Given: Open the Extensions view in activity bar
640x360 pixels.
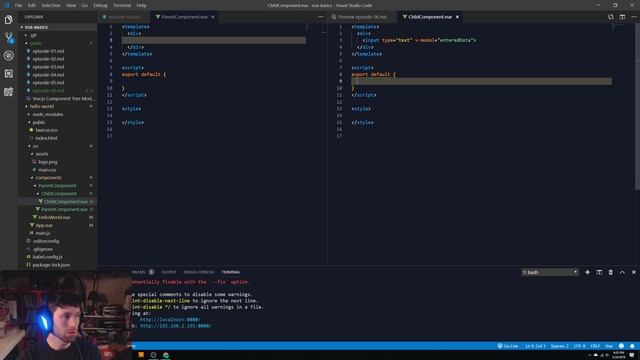Looking at the screenshot, I should (9, 73).
